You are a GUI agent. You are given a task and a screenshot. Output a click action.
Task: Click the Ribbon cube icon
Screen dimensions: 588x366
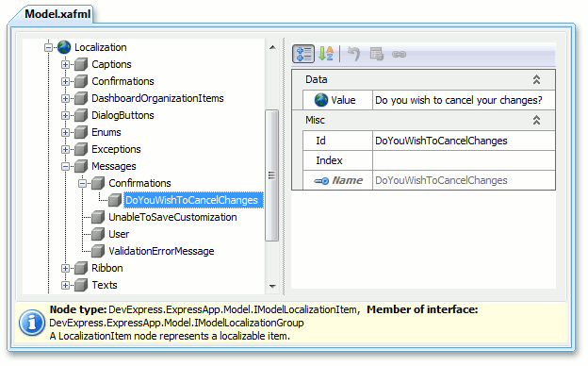pos(81,268)
